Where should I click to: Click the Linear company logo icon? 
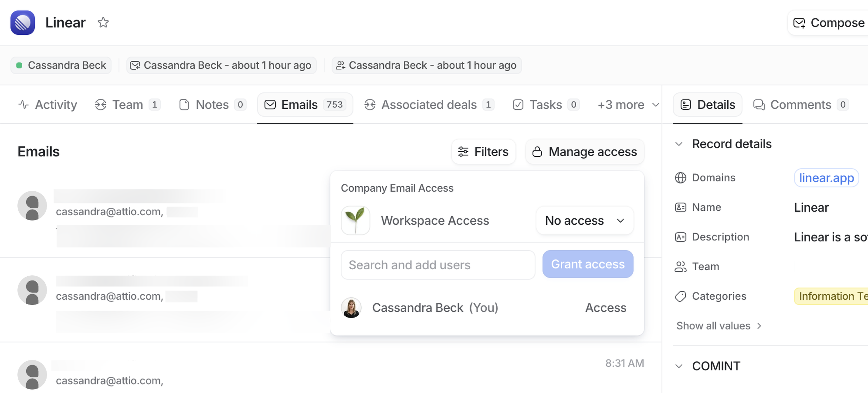[x=23, y=23]
